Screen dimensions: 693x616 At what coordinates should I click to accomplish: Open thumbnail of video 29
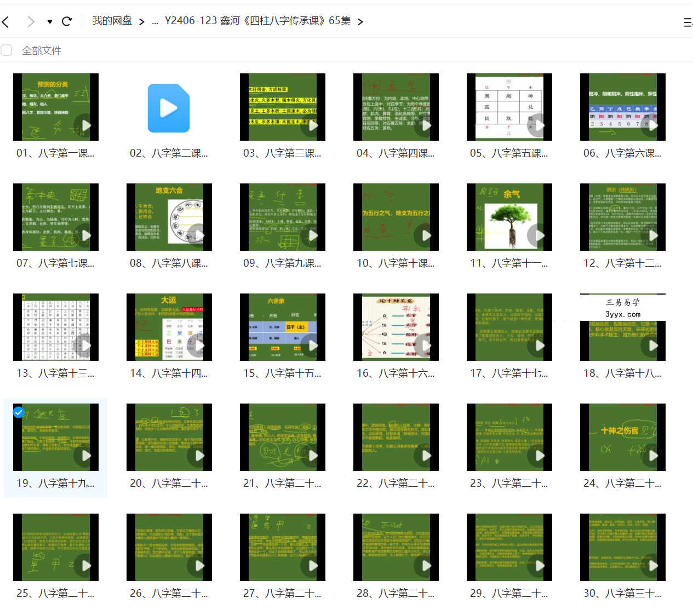click(x=509, y=547)
